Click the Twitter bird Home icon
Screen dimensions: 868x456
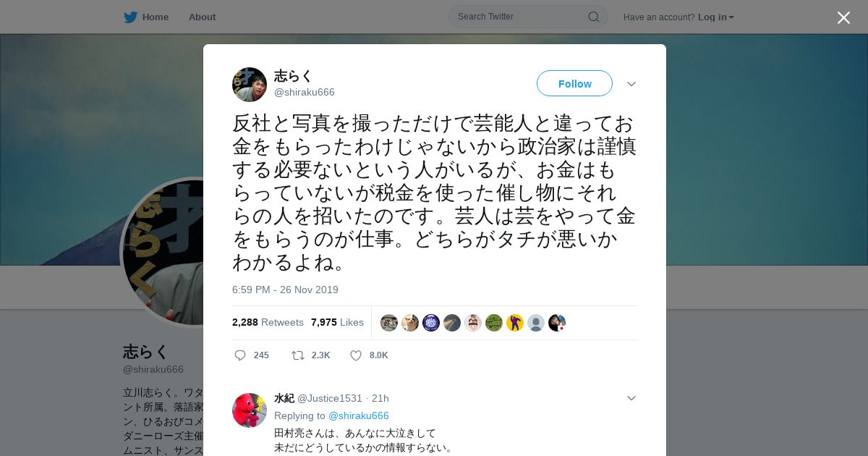(130, 17)
